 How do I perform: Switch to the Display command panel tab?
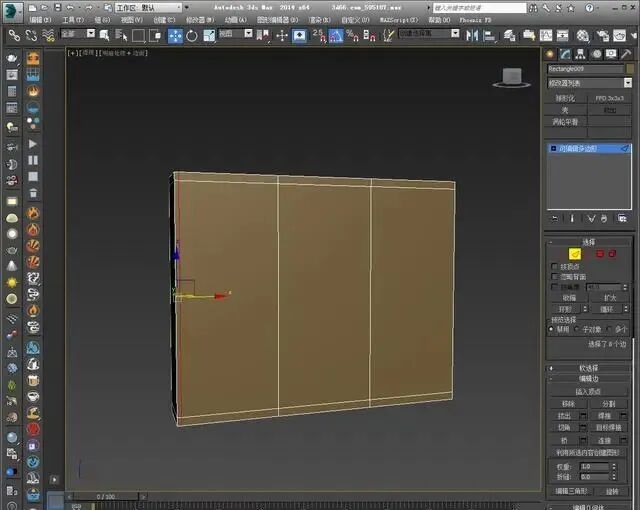click(611, 54)
